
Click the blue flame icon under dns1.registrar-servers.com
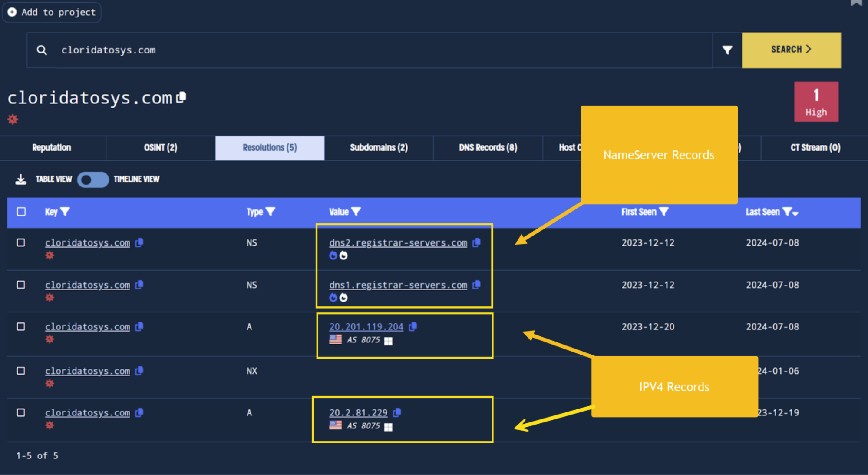333,298
